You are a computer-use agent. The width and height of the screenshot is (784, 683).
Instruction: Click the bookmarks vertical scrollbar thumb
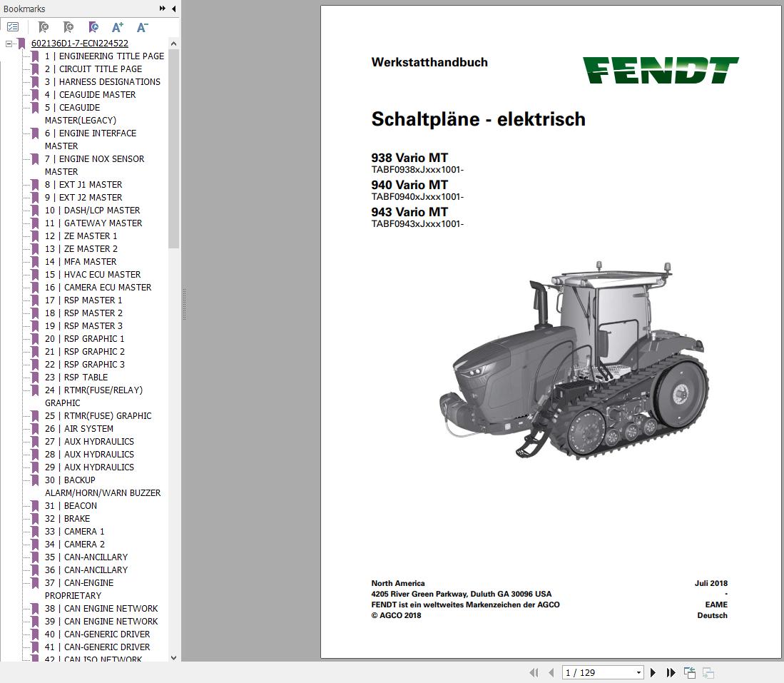173,148
